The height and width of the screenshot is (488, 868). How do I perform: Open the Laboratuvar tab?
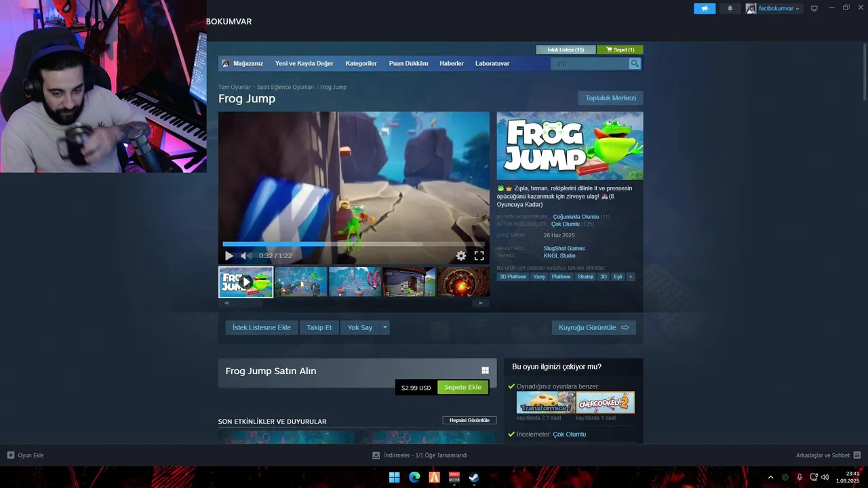(x=492, y=64)
